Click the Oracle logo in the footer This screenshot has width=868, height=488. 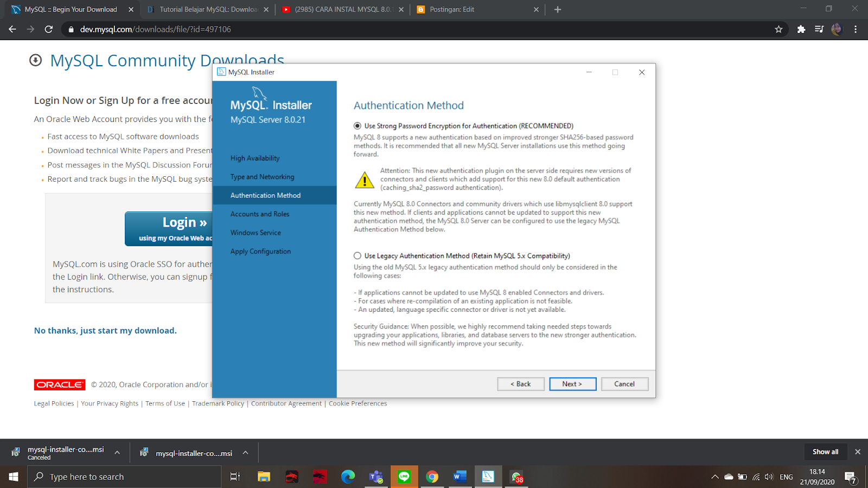click(60, 384)
